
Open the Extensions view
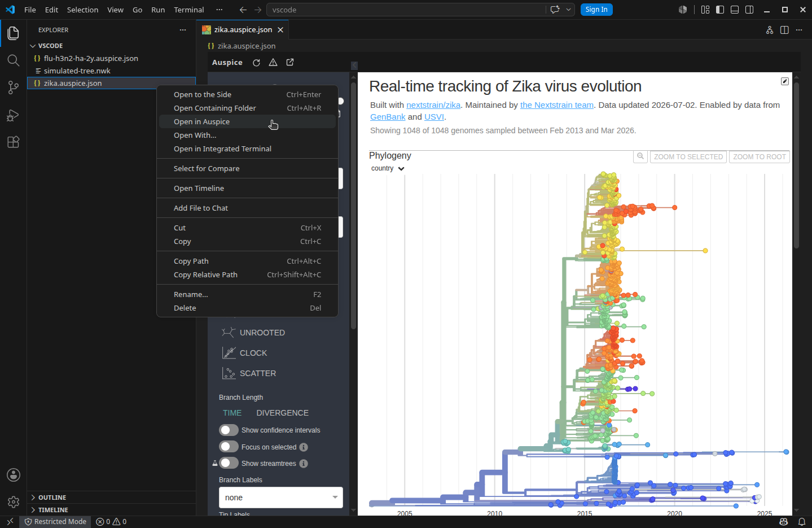pyautogui.click(x=13, y=142)
